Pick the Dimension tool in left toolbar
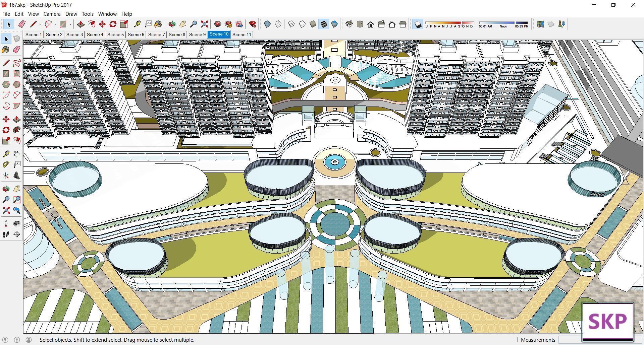The height and width of the screenshot is (345, 644). (16, 154)
